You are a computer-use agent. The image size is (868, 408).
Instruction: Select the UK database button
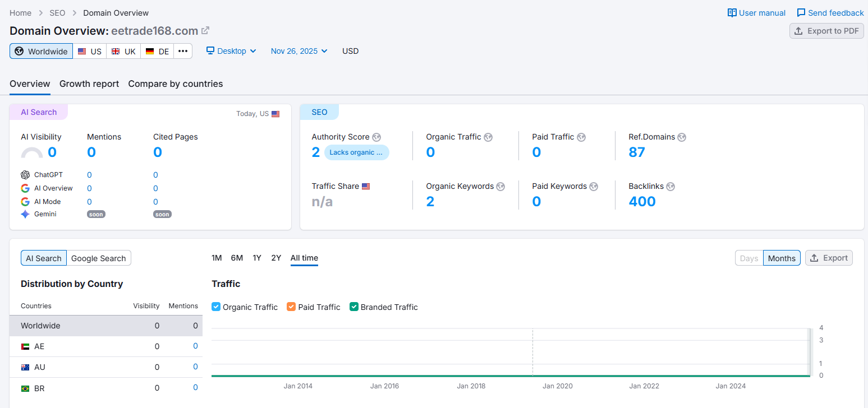(x=123, y=51)
